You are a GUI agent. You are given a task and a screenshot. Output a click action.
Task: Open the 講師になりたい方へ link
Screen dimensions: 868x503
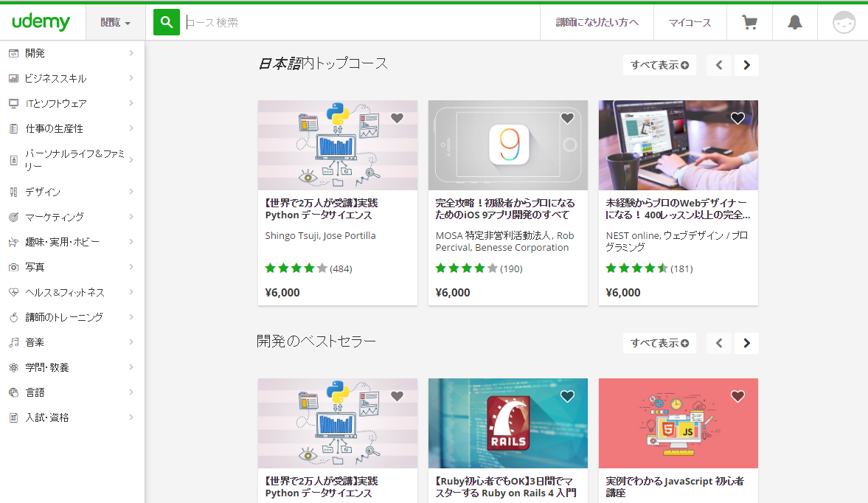(x=597, y=22)
